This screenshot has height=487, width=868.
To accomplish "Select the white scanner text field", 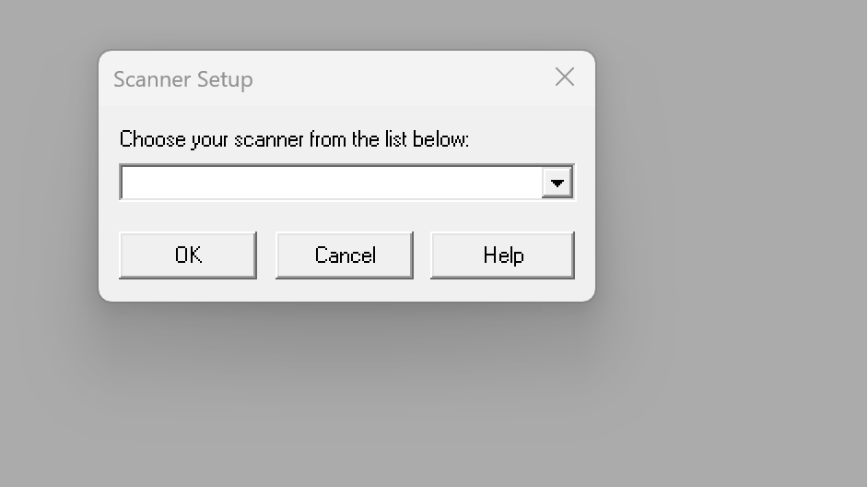I will pyautogui.click(x=332, y=183).
